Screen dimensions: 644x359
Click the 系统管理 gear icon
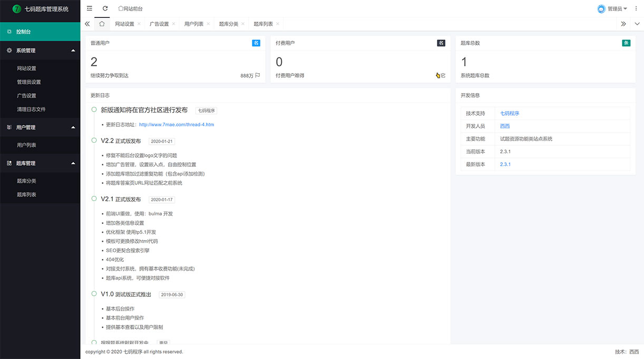click(x=9, y=51)
